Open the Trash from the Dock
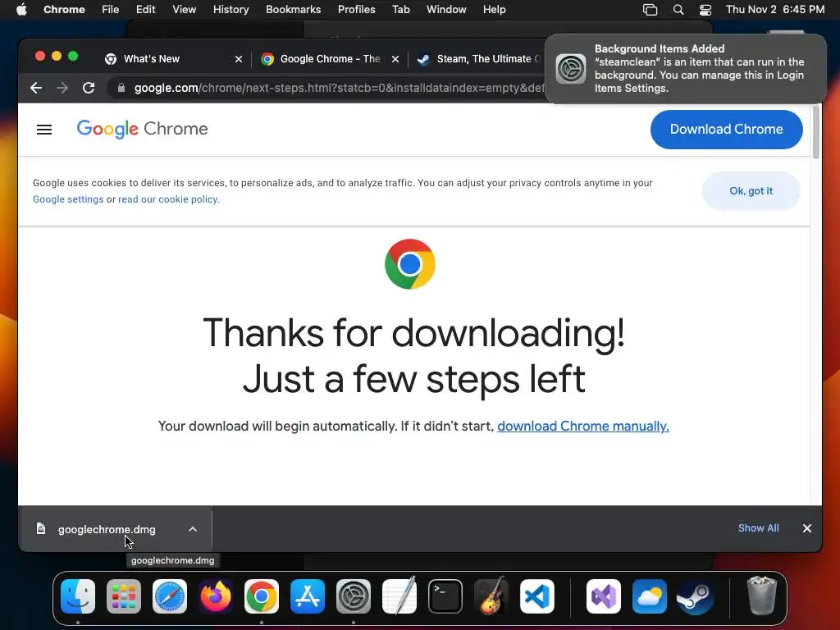Viewport: 840px width, 630px height. [x=761, y=596]
